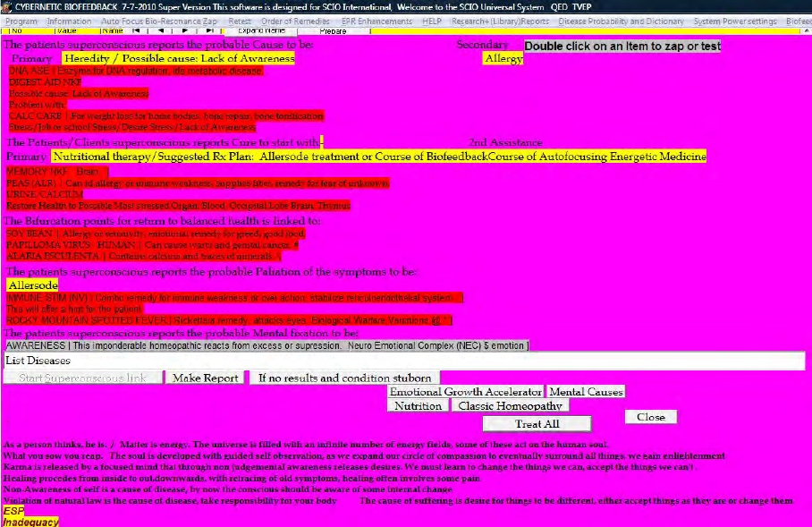Open the Information menu
This screenshot has height=527, width=812.
[x=69, y=21]
